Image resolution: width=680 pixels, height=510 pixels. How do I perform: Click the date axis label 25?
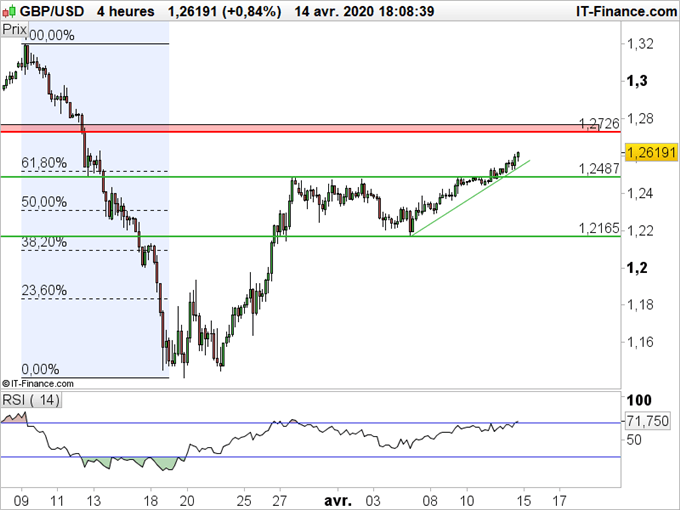click(244, 500)
